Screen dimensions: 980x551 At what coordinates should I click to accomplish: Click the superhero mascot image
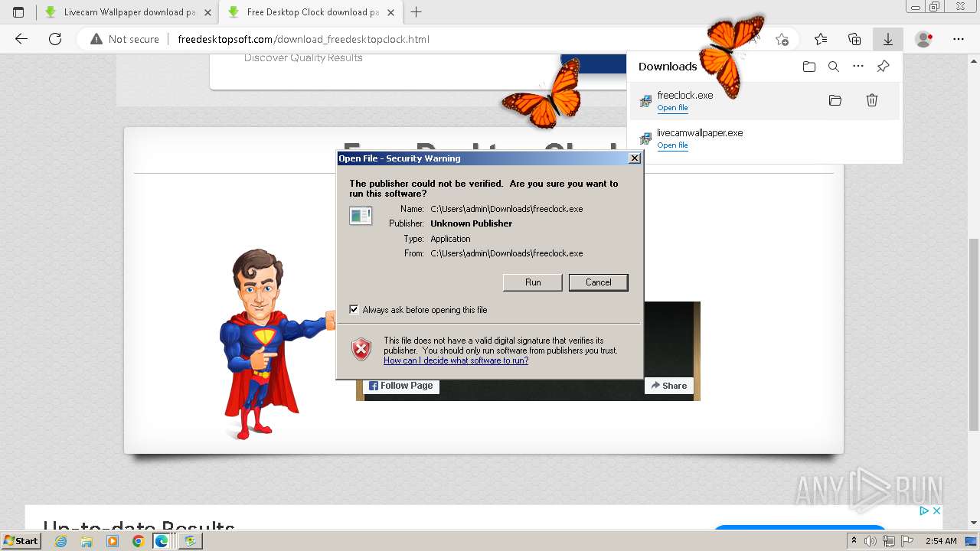[x=276, y=343]
